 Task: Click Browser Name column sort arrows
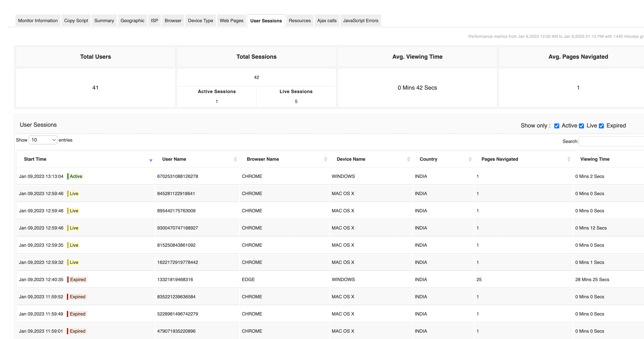pyautogui.click(x=325, y=159)
